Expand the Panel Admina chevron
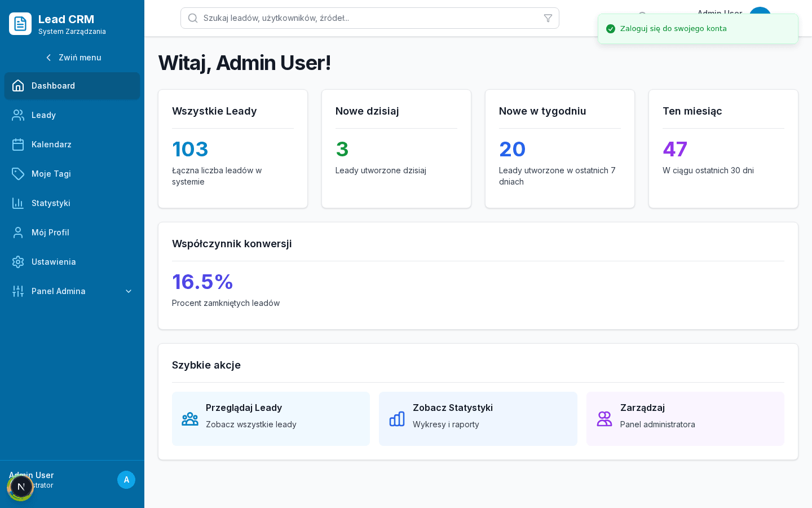The width and height of the screenshot is (812, 508). [x=129, y=291]
